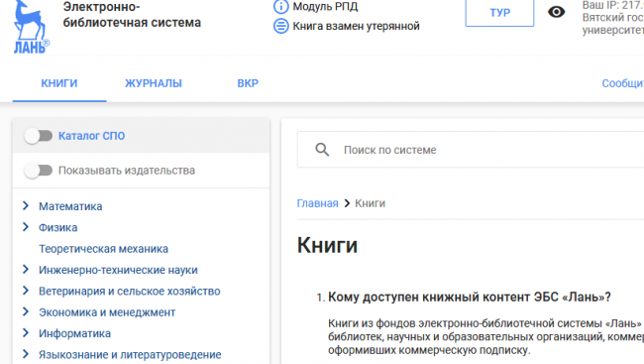Screen dimensions: 644x364
Task: Click question Кому доступен книжный контент
Action: tap(470, 297)
